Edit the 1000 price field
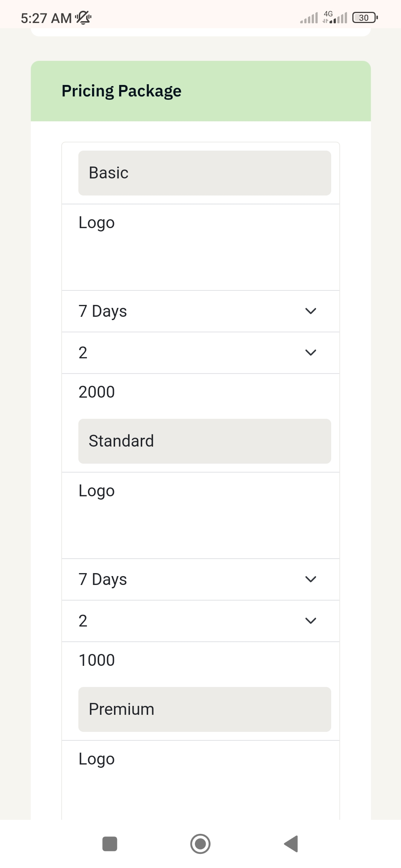This screenshot has width=401, height=868. (x=200, y=660)
